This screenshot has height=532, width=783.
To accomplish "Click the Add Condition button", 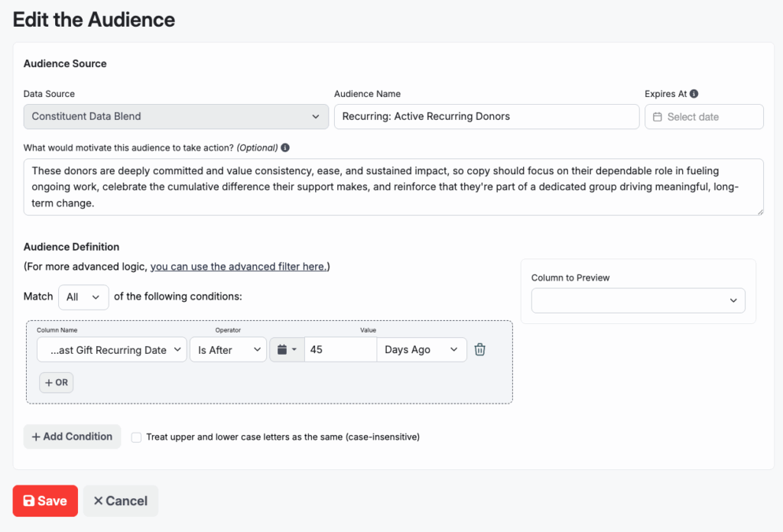I will tap(72, 436).
